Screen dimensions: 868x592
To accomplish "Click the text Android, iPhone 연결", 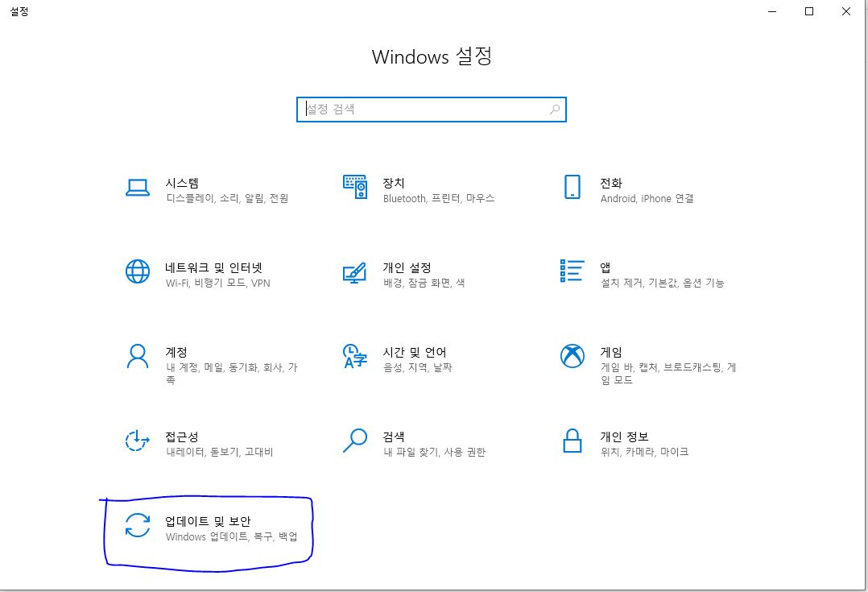I will tap(647, 198).
